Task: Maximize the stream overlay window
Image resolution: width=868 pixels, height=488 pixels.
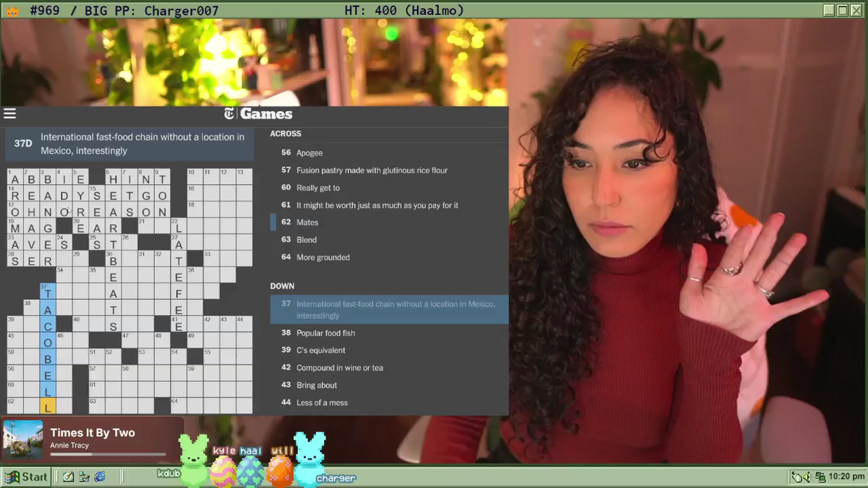Action: tap(843, 10)
